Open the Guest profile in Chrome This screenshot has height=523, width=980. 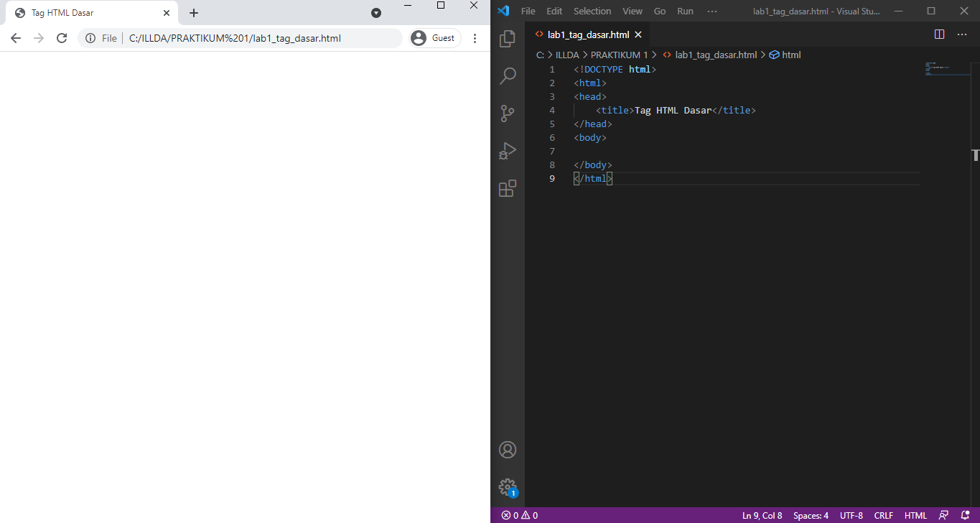434,37
